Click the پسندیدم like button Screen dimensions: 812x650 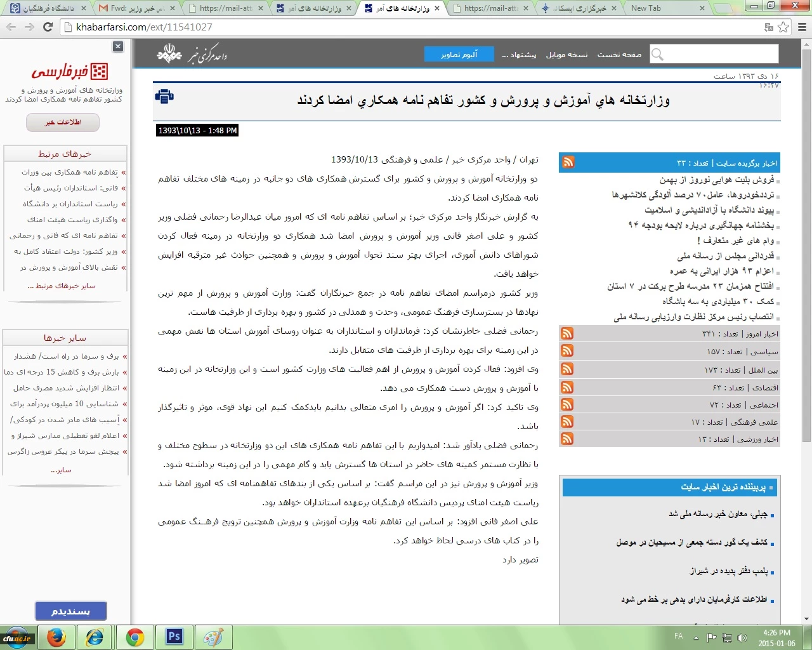[x=70, y=611]
